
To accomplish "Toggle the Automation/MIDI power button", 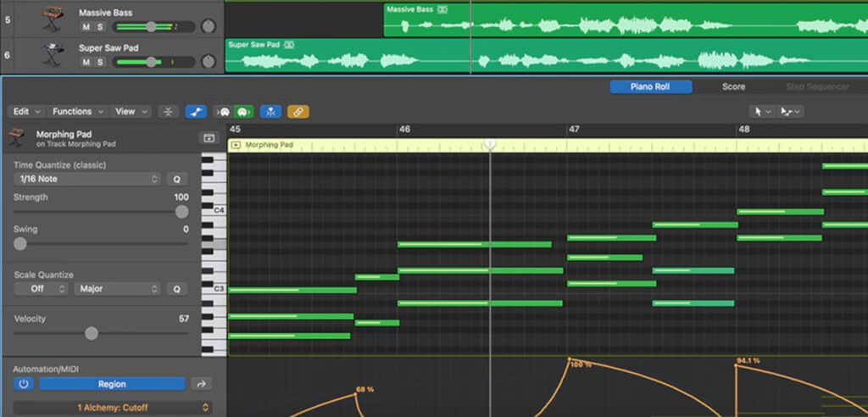I will (24, 384).
